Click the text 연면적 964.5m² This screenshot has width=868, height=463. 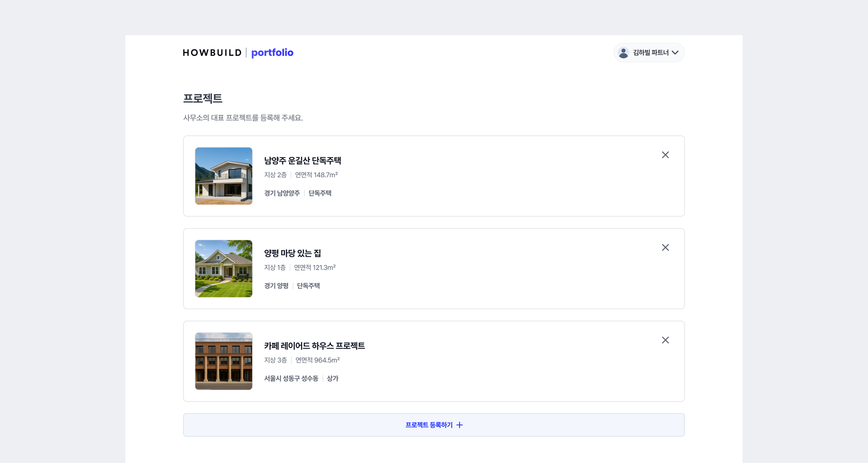(x=317, y=360)
